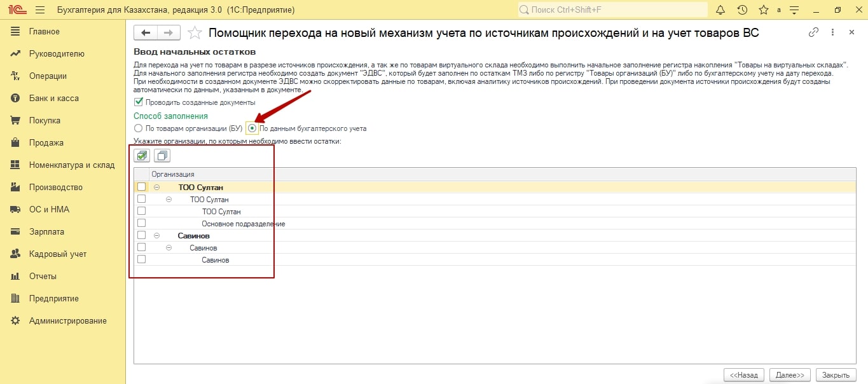This screenshot has height=384, width=868.
Task: Open the Номенклатура и склад section
Action: (71, 165)
